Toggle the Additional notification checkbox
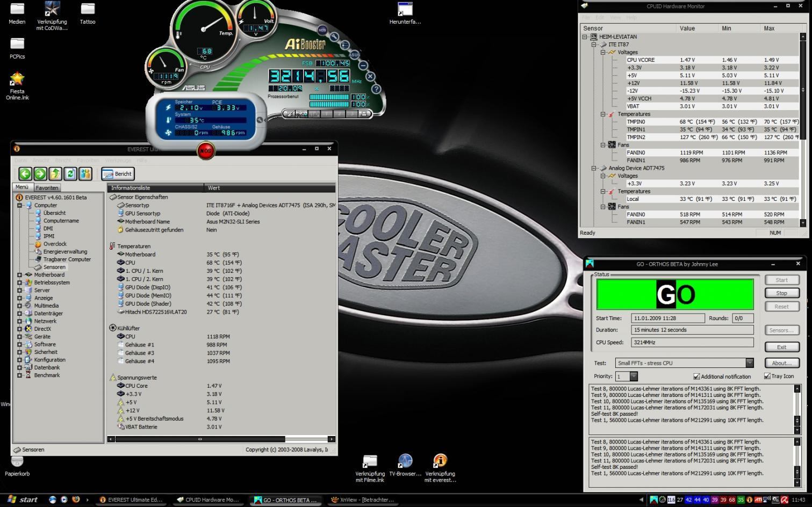The height and width of the screenshot is (507, 812). 696,376
